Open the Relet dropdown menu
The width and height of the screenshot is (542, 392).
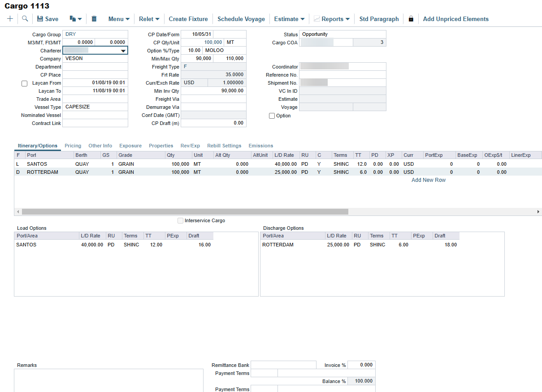coord(149,19)
